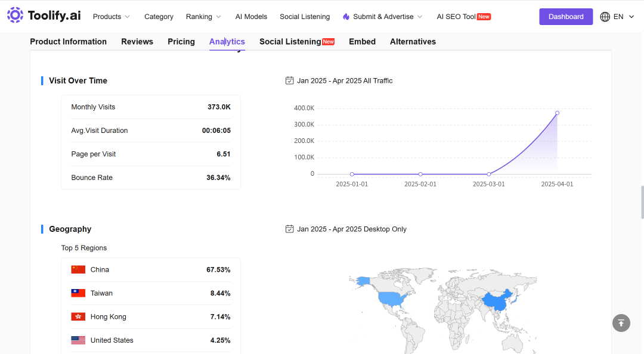Click the Dashboard button

click(566, 17)
